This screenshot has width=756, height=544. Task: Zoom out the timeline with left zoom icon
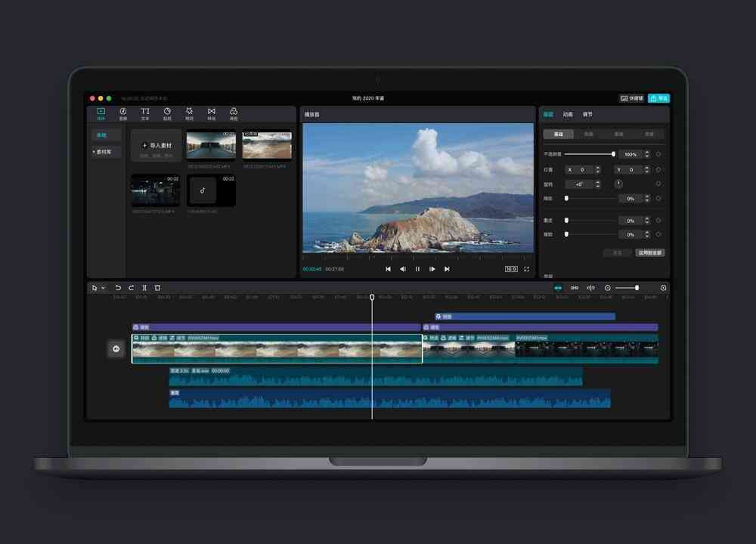[x=608, y=288]
